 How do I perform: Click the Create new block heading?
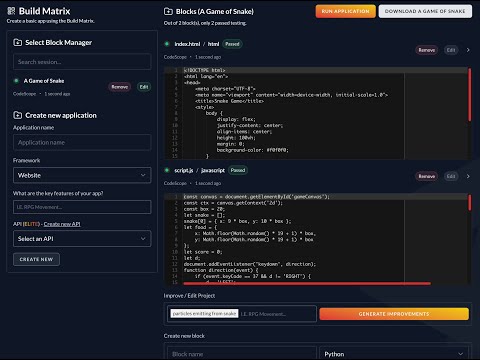pos(184,336)
